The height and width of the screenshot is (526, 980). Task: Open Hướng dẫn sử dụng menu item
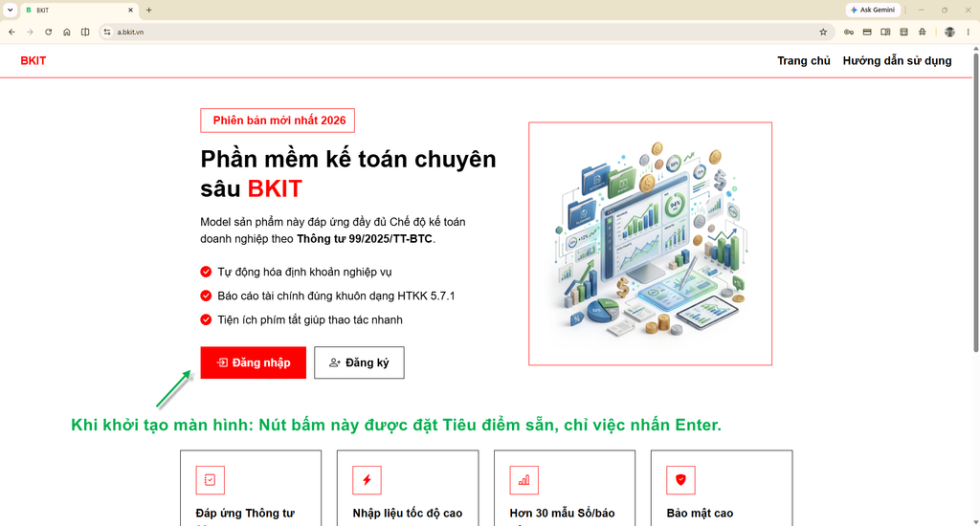[897, 60]
